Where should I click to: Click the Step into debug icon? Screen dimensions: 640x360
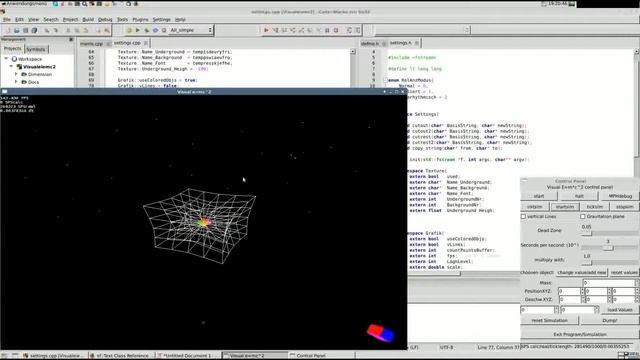pos(293,30)
